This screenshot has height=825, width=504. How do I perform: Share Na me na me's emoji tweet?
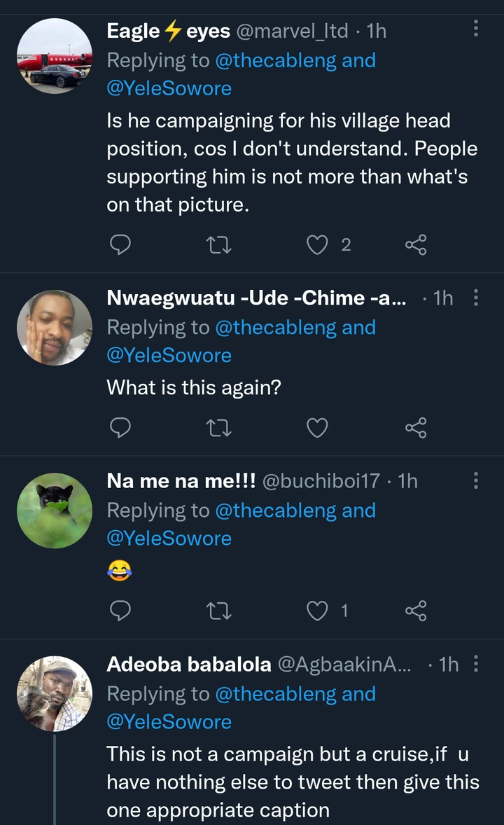point(416,611)
